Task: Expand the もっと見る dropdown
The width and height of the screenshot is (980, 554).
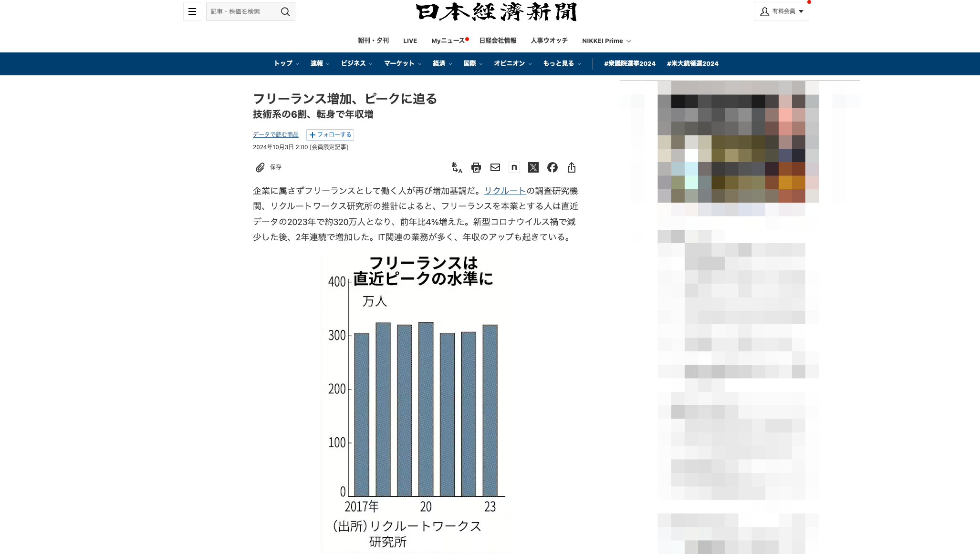Action: tap(561, 63)
